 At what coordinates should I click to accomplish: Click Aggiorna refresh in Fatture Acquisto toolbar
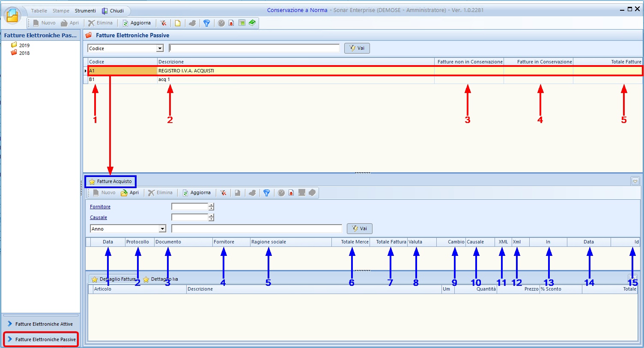pyautogui.click(x=196, y=193)
